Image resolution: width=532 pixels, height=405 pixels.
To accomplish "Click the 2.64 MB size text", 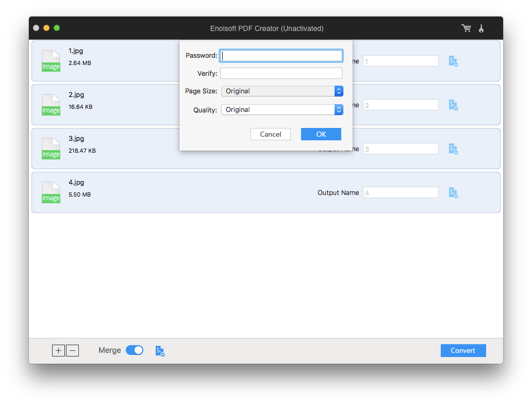I will (80, 63).
